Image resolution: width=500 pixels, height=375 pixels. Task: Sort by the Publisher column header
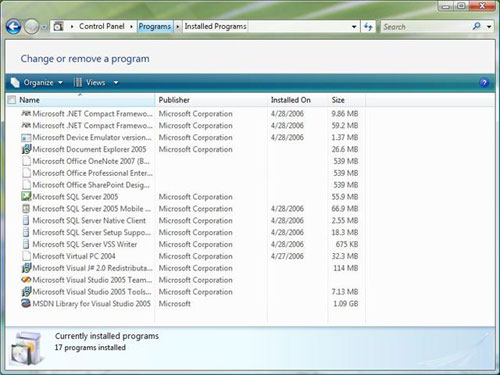tap(211, 100)
